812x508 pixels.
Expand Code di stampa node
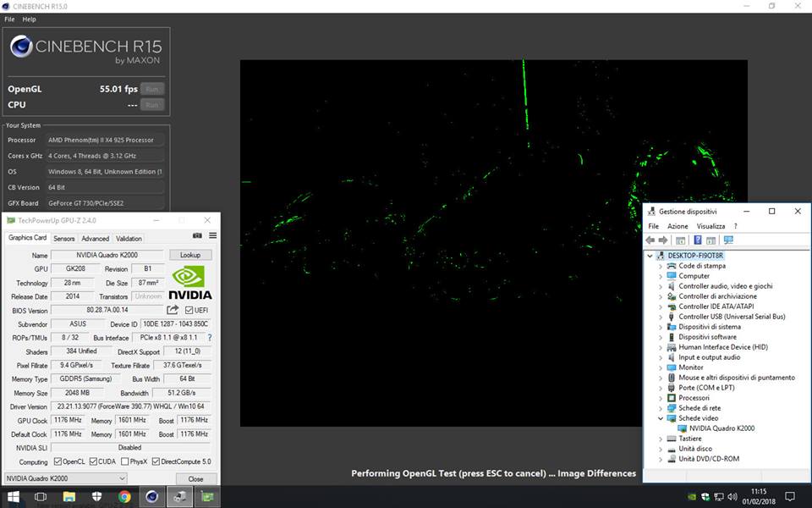661,266
